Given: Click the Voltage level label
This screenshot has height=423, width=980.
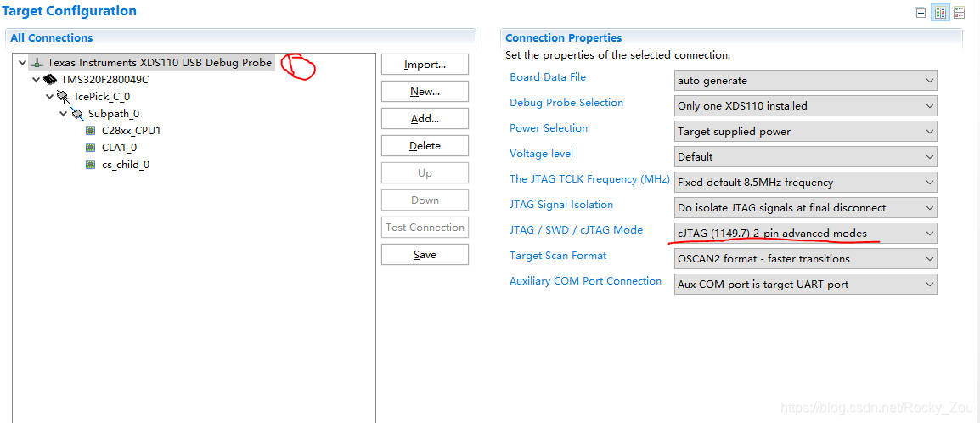Looking at the screenshot, I should click(x=541, y=153).
